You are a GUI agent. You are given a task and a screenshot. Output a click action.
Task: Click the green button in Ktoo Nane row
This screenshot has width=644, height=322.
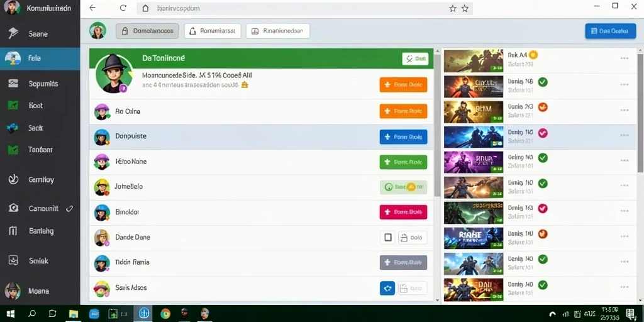(403, 162)
